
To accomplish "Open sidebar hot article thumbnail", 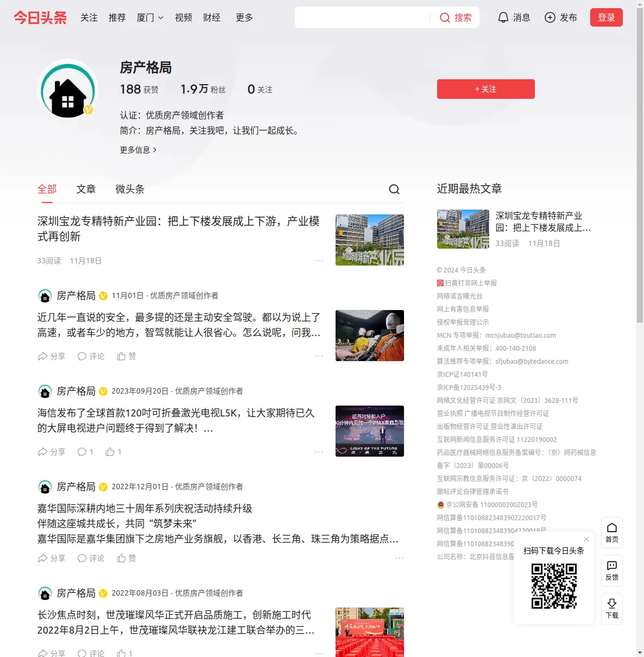I will 463,229.
